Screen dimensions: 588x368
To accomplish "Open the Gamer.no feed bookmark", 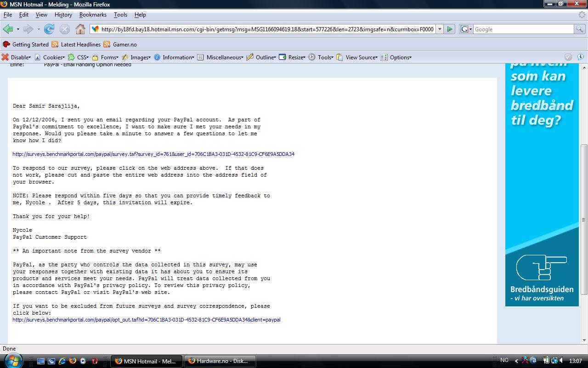I will click(x=120, y=45).
